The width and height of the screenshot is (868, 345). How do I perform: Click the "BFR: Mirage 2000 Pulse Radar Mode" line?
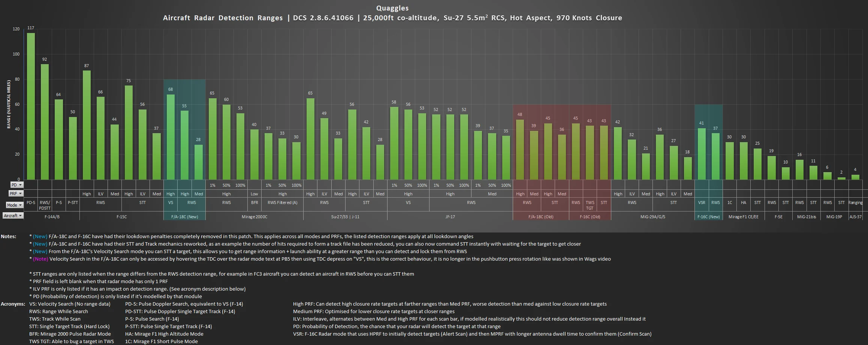coord(70,334)
